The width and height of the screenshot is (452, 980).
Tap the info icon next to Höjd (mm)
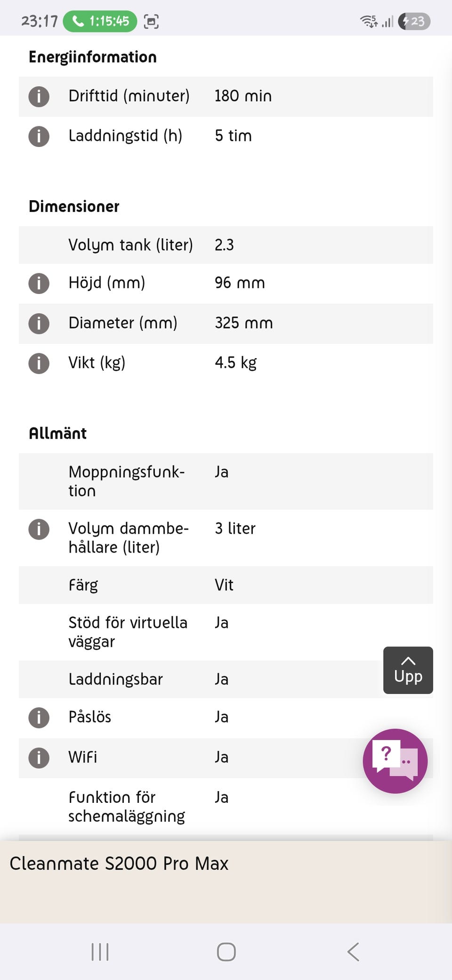39,284
